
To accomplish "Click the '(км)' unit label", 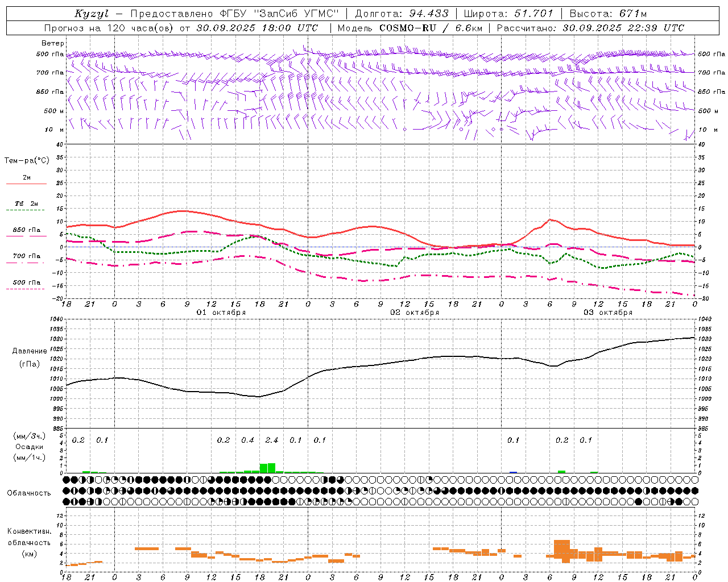I will pos(30,554).
